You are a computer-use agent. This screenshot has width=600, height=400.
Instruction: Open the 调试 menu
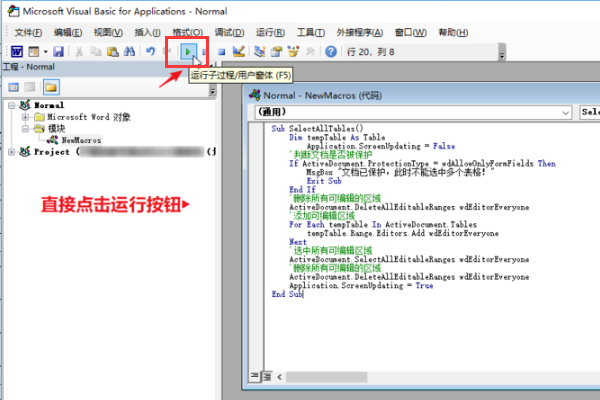[229, 33]
